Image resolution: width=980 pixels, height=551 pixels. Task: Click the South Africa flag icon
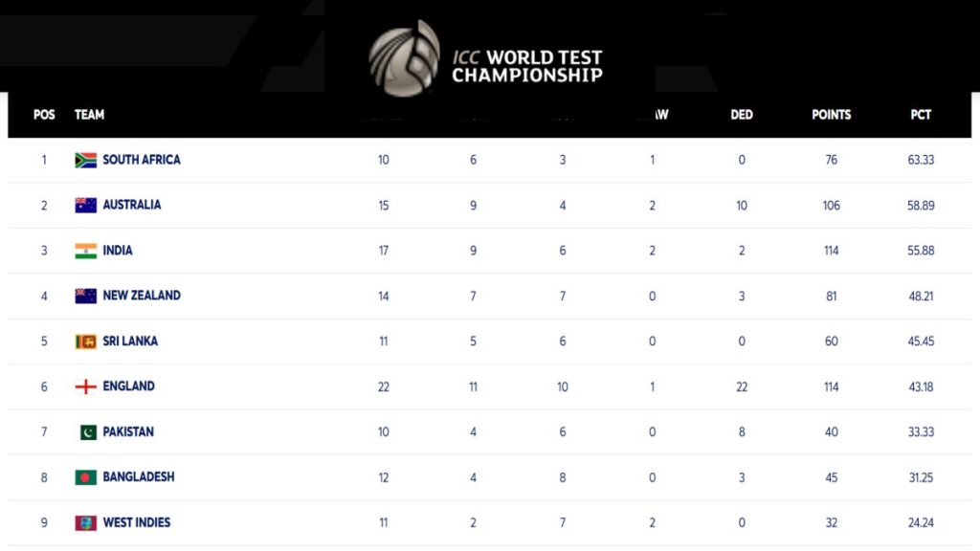point(86,160)
